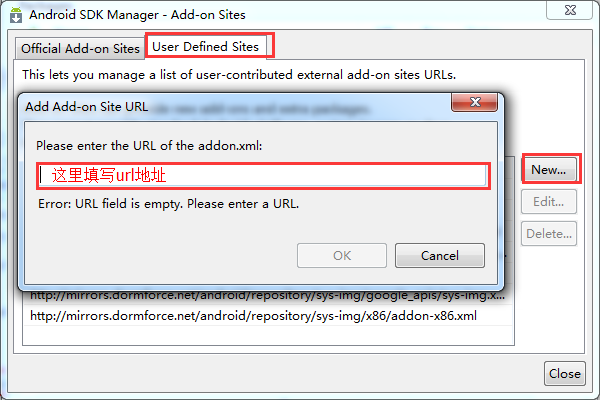The height and width of the screenshot is (400, 600).
Task: Click the Android SDK Manager title bar icon
Action: point(15,16)
